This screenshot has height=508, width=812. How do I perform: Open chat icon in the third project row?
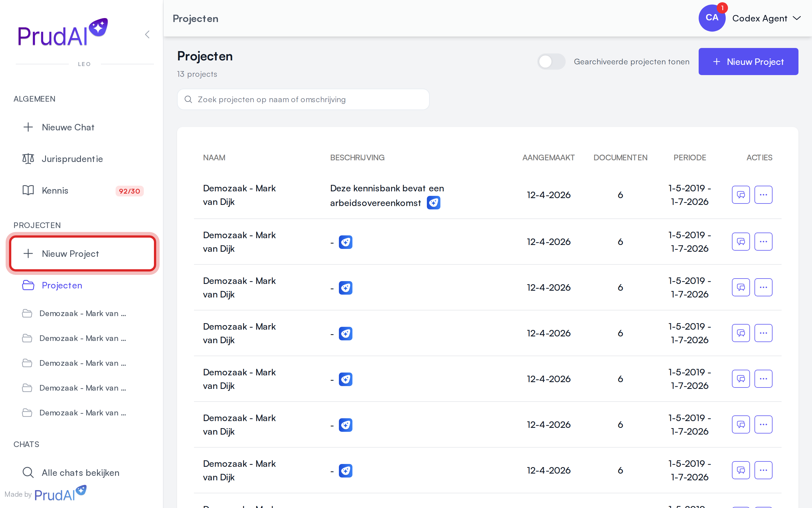741,287
